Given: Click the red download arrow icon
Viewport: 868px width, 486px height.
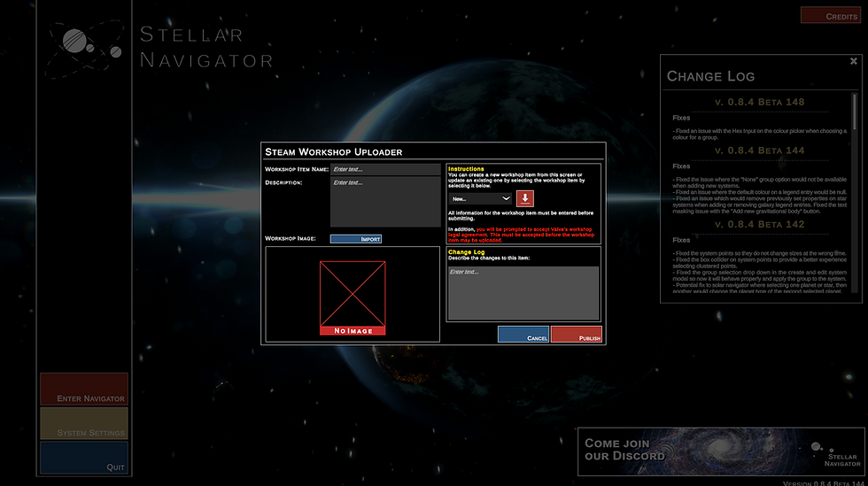Looking at the screenshot, I should 524,198.
